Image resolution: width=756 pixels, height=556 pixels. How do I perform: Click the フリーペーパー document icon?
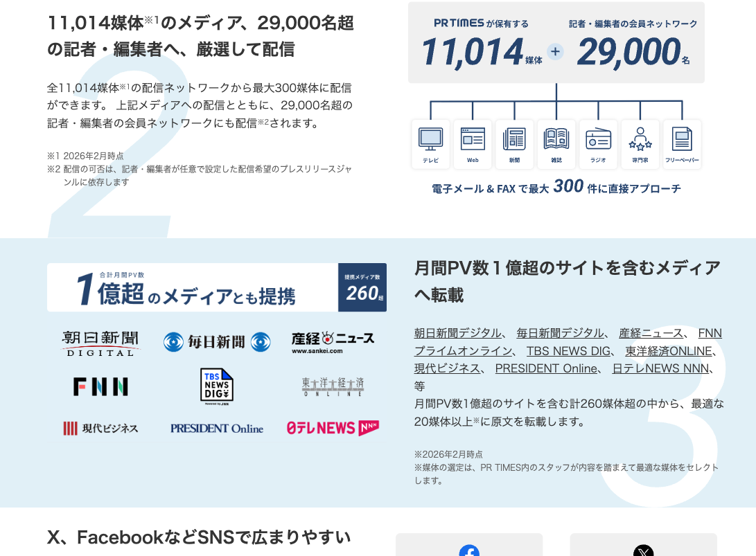pyautogui.click(x=682, y=139)
